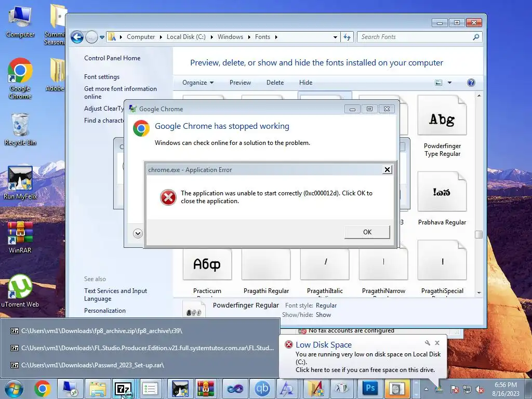Open Control Panel Home link
532x399 pixels.
click(112, 58)
